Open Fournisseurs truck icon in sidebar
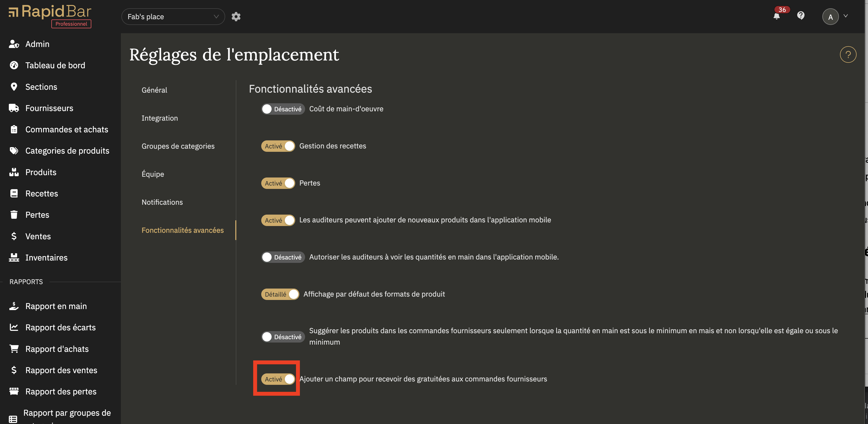This screenshot has height=424, width=868. coord(14,108)
